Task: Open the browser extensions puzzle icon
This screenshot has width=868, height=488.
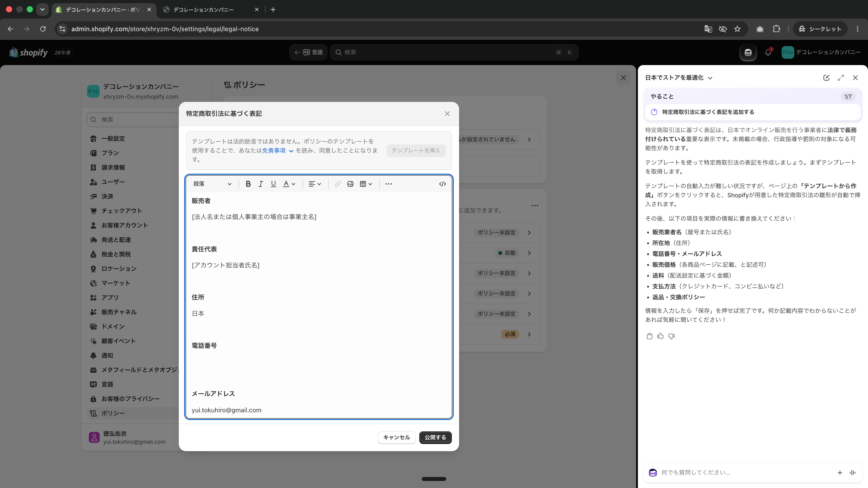Action: pos(776,29)
